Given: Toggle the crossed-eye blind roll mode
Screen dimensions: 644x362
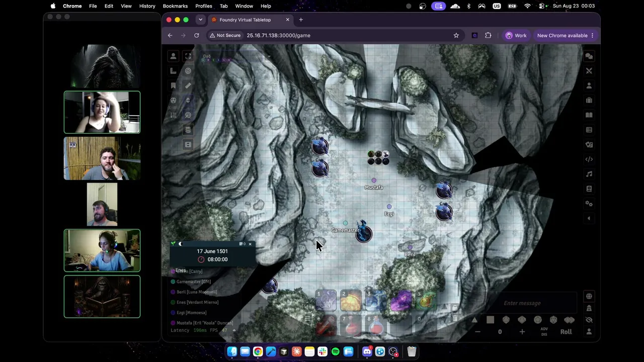Looking at the screenshot, I should 589,320.
